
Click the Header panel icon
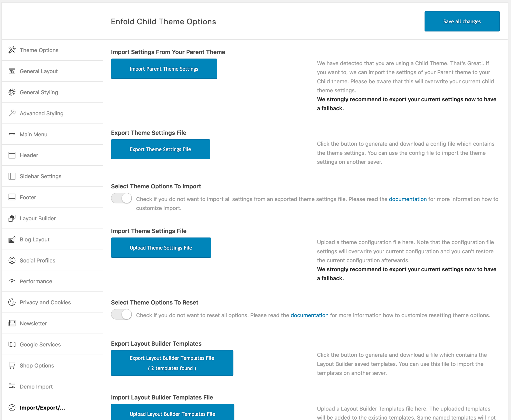tap(12, 155)
